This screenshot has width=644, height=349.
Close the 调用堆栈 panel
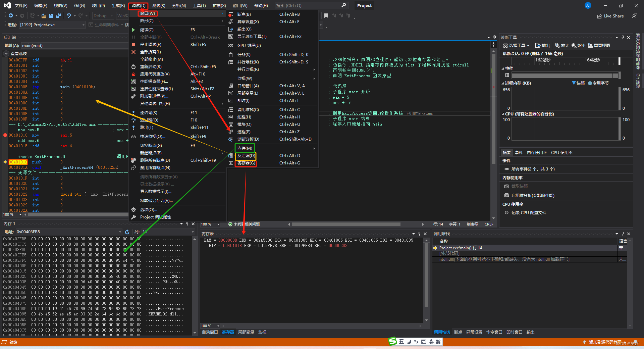pyautogui.click(x=629, y=234)
